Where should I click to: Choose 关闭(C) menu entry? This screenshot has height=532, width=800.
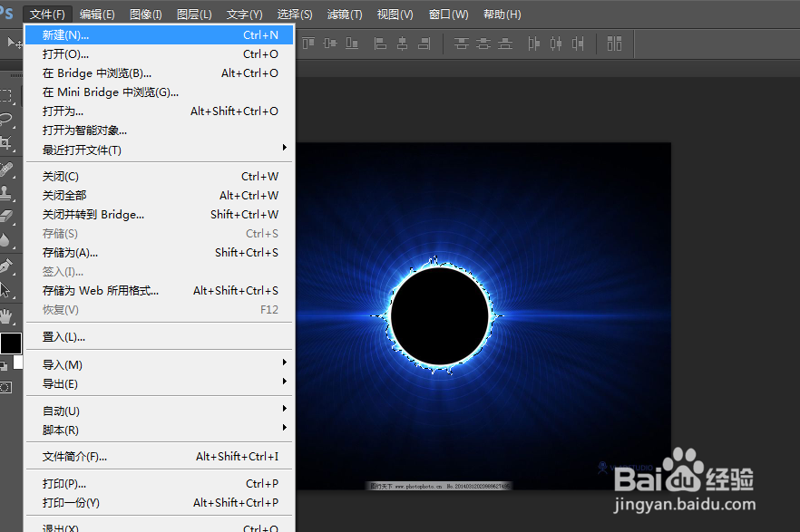[x=160, y=177]
